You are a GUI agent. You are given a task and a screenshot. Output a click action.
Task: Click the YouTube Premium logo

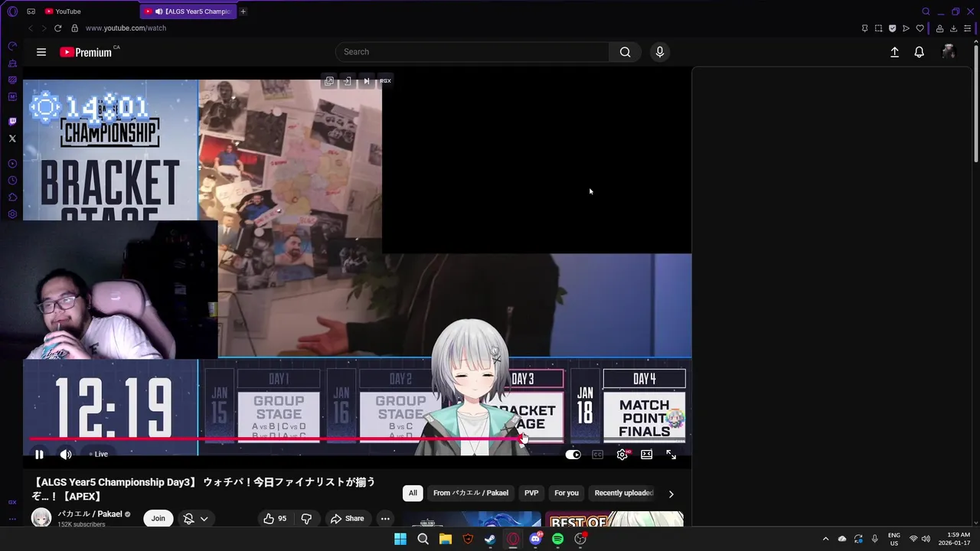tap(86, 52)
